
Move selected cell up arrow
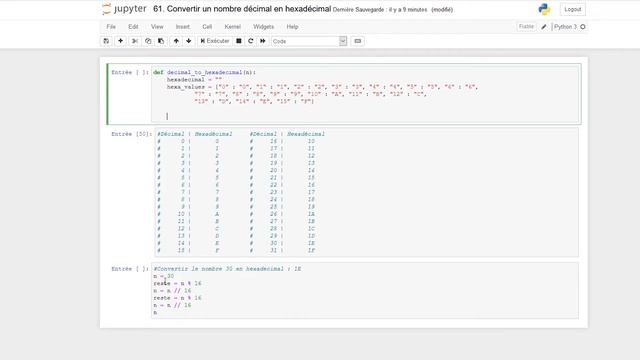[176, 41]
